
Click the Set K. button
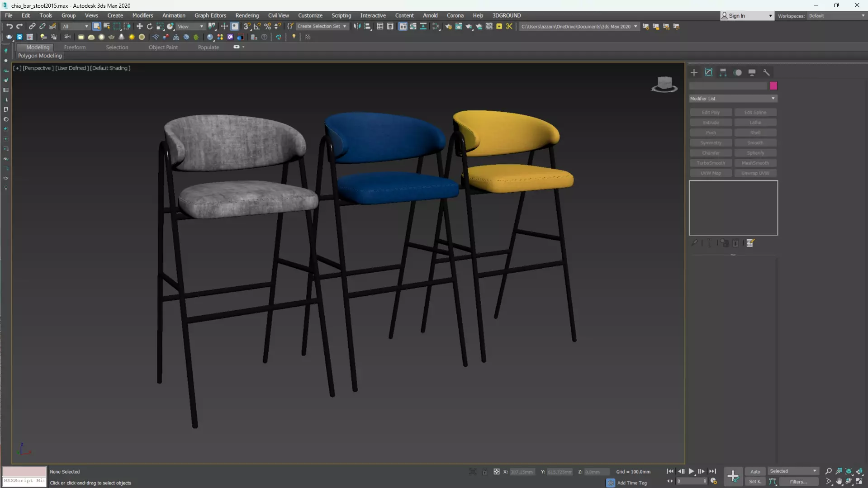[x=755, y=482]
